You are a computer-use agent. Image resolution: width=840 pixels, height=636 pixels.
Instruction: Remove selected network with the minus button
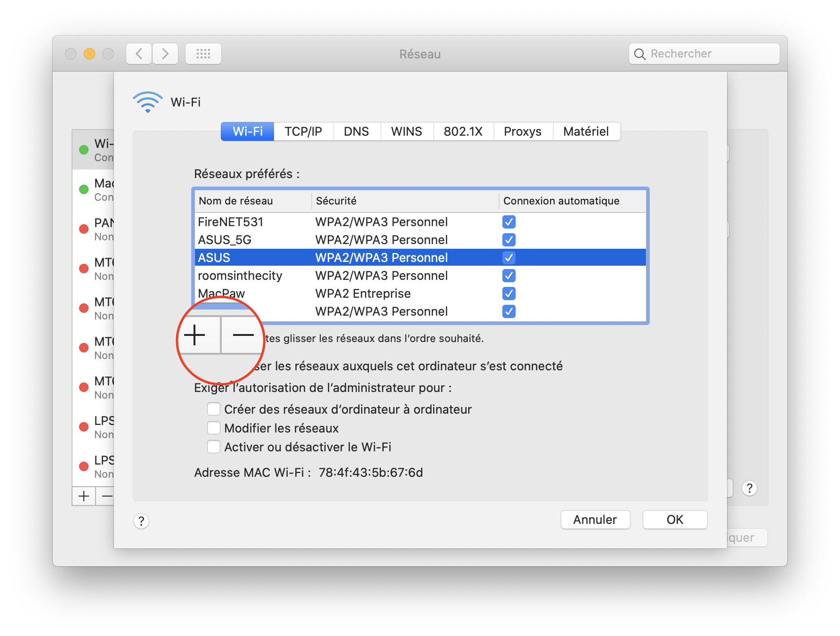[x=242, y=335]
